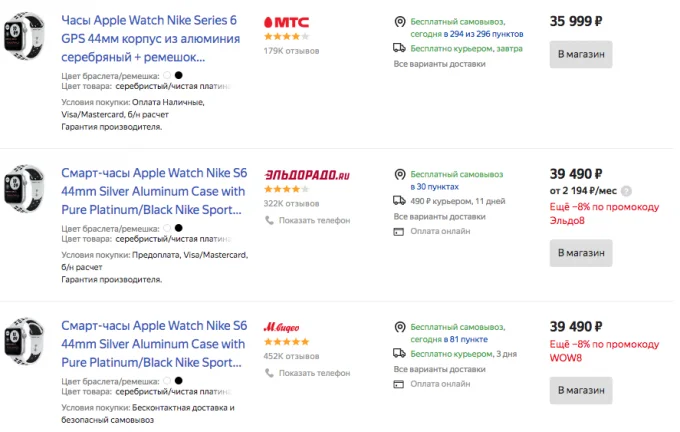Image resolution: width=680 pixels, height=432 pixels.
Task: Select the white strap color in Eldorado offer
Action: pyautogui.click(x=167, y=228)
